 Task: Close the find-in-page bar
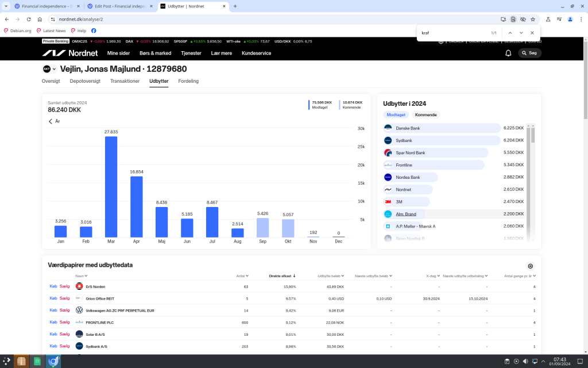pyautogui.click(x=532, y=33)
